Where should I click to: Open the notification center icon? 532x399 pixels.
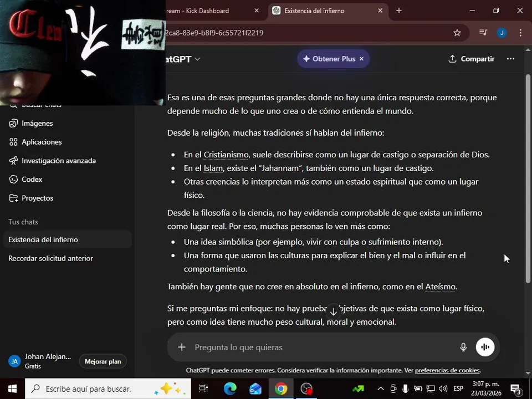[x=516, y=389]
